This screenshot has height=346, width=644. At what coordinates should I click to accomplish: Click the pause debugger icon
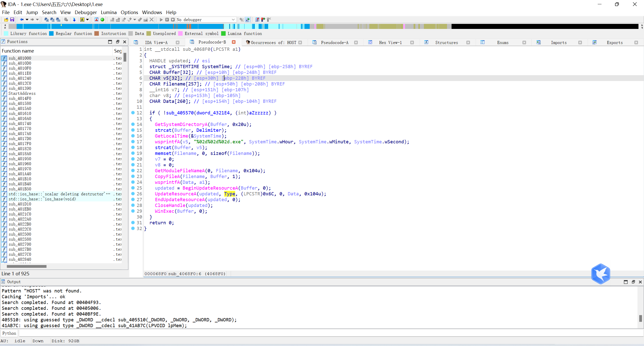point(167,20)
